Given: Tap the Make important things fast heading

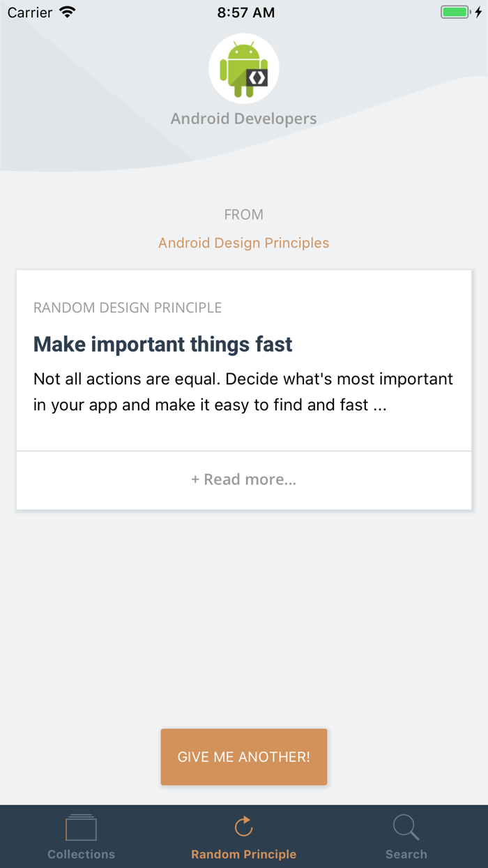Looking at the screenshot, I should point(162,344).
